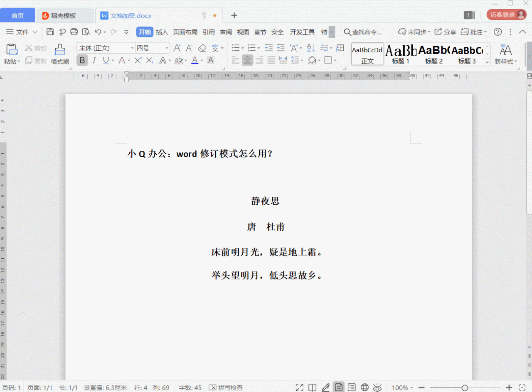The image size is (532, 392).
Task: Click the Clear Formatting eraser icon
Action: (202, 48)
